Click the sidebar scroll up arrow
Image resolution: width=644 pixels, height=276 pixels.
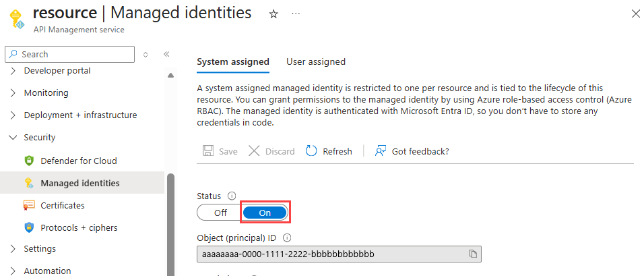pyautogui.click(x=171, y=76)
